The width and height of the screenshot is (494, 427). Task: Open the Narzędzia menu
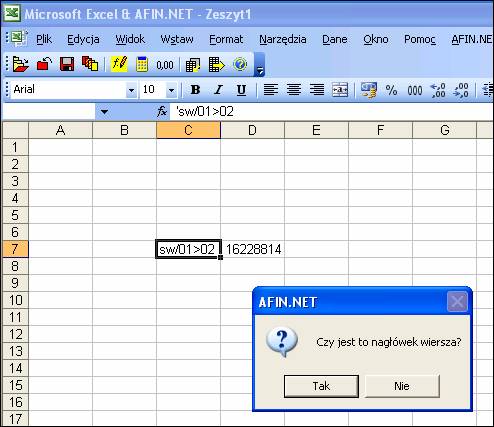click(x=283, y=39)
